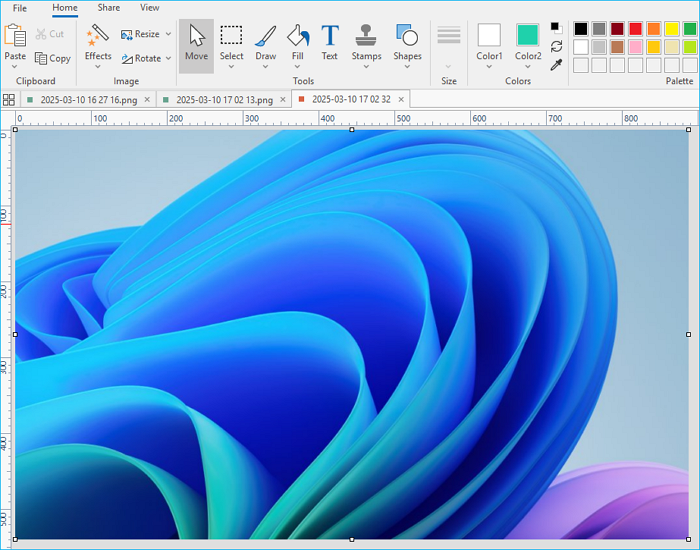Viewport: 700px width, 550px height.
Task: Click the Color2 teal swatch
Action: (527, 35)
